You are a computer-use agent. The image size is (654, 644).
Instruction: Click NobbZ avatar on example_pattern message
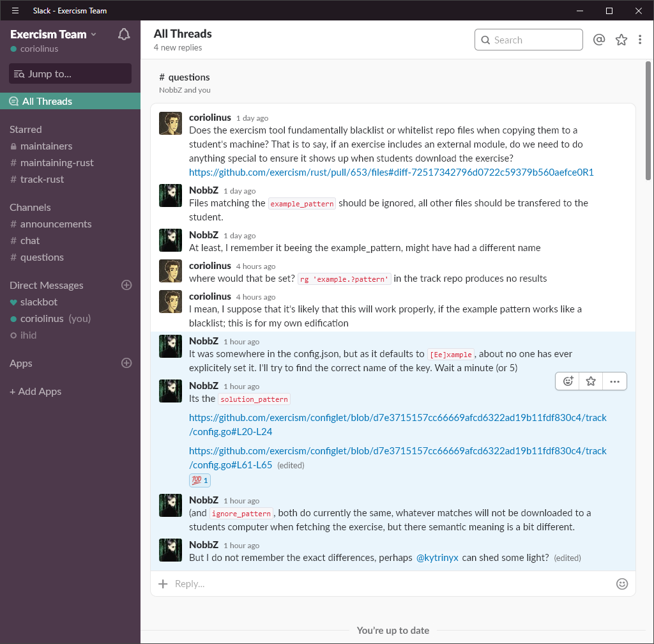coord(170,195)
